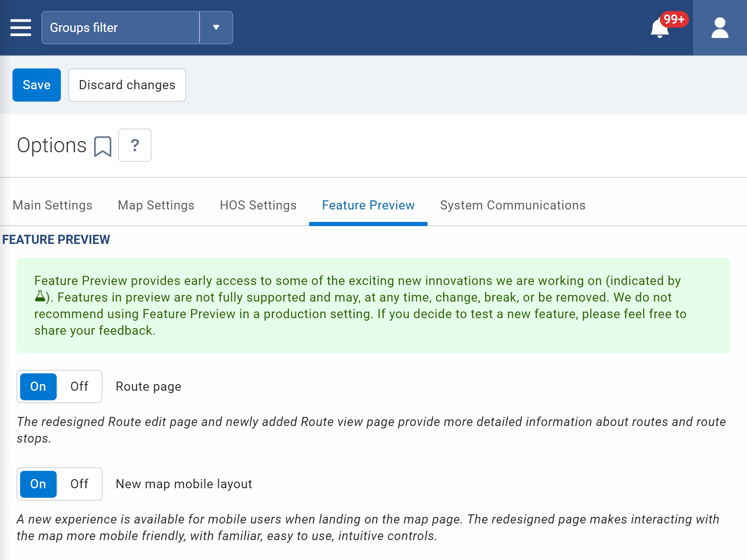Click the Options page title
This screenshot has width=747, height=560.
51,145
